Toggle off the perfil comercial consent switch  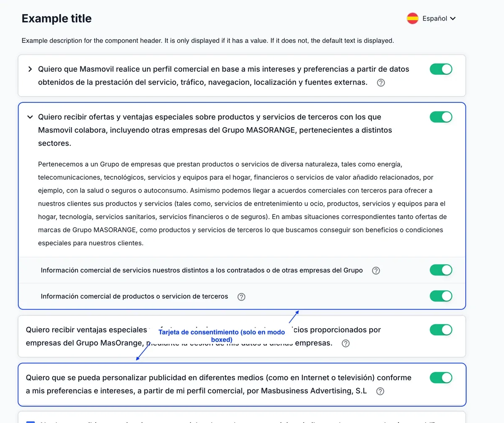coord(441,69)
